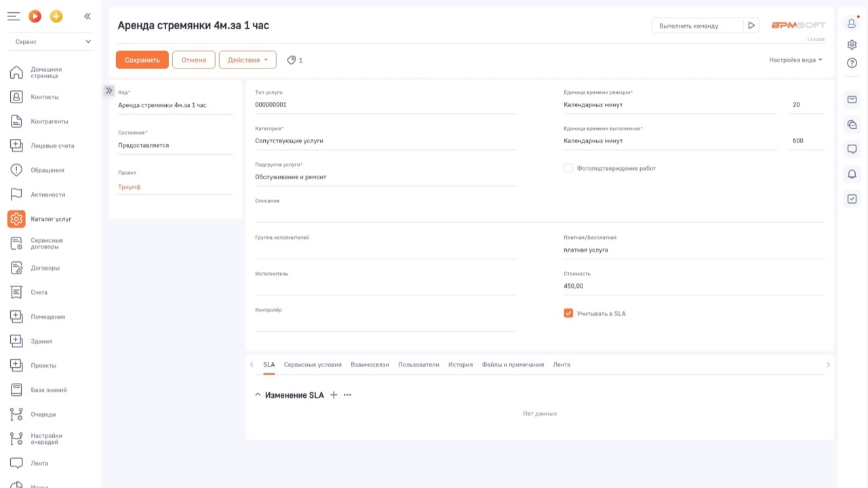
Task: Click the orange plus quick-add icon
Action: tap(56, 16)
